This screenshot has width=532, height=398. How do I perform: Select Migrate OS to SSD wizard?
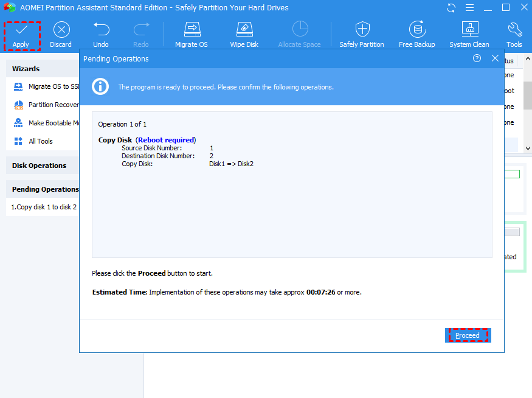point(49,86)
